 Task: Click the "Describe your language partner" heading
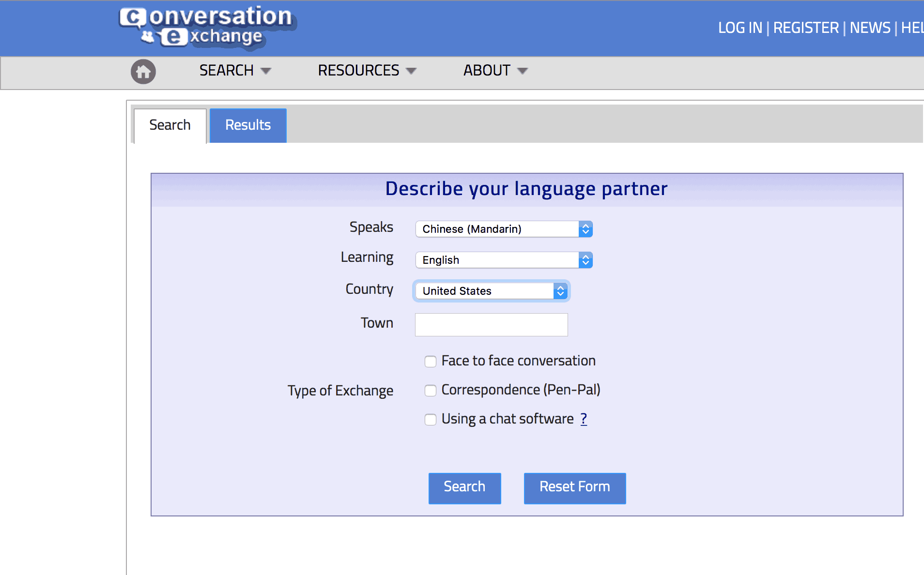pos(526,189)
